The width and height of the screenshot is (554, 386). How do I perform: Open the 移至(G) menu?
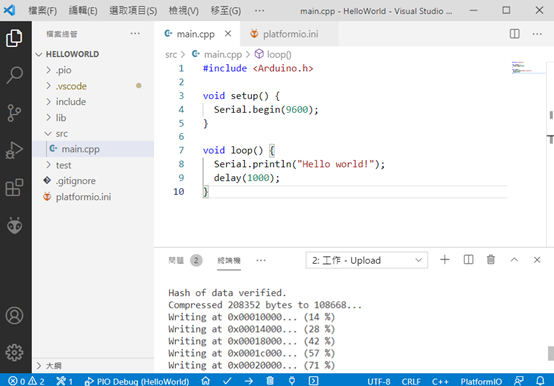[226, 11]
